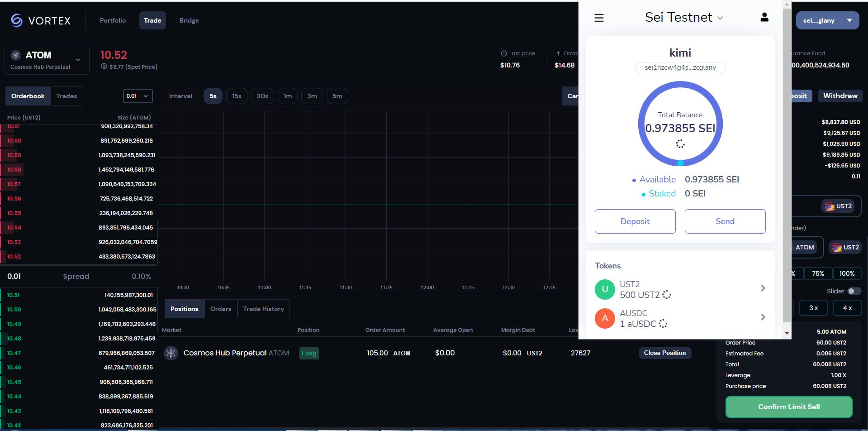Click the 10.44 bid price

14,397
